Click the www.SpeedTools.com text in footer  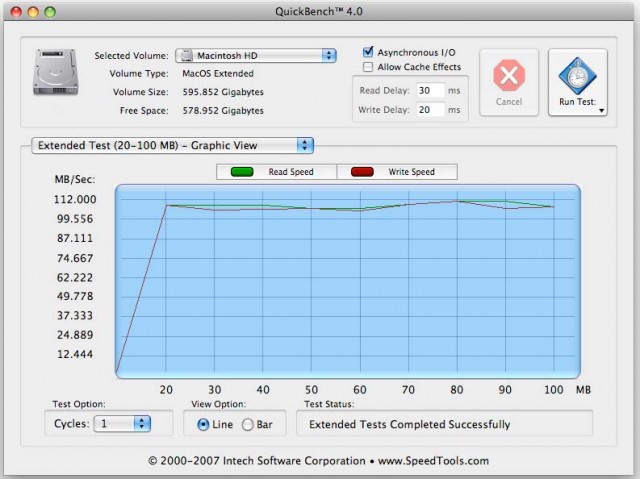point(433,461)
